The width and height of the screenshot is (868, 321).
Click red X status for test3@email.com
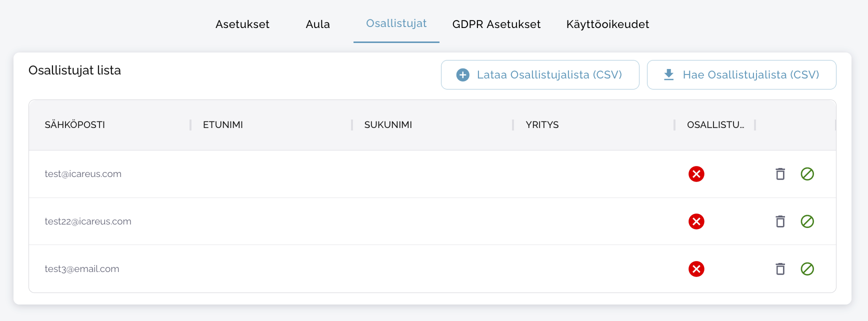pos(696,269)
